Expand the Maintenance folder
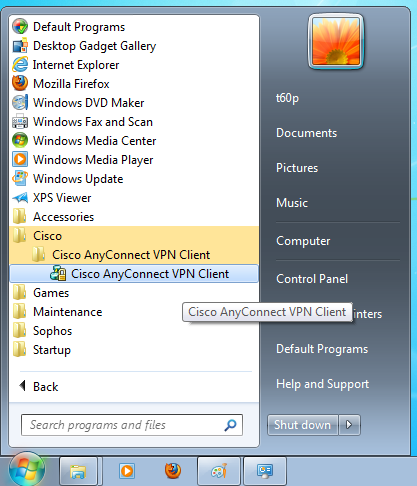This screenshot has height=486, width=417. pyautogui.click(x=134, y=312)
